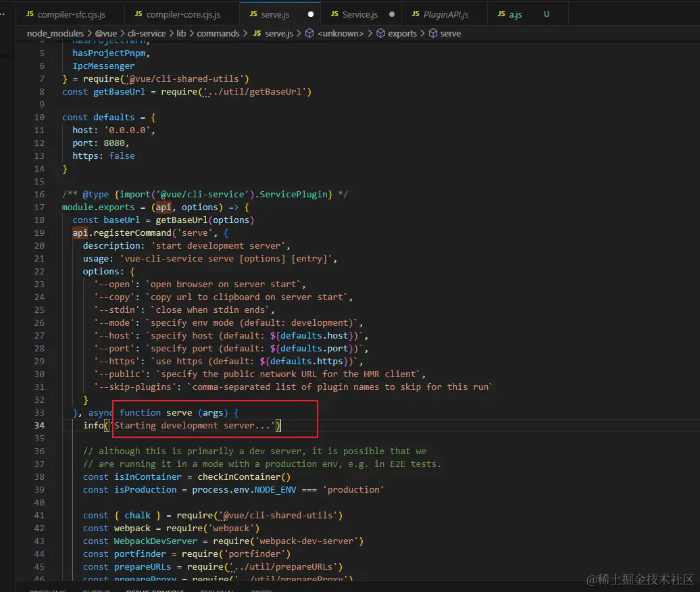This screenshot has width=700, height=592.
Task: Click 'IpcMessenger' on line 6
Action: 103,66
